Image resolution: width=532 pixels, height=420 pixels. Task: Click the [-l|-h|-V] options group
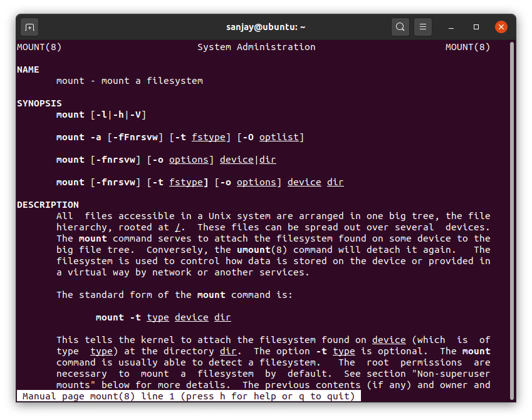pos(118,115)
